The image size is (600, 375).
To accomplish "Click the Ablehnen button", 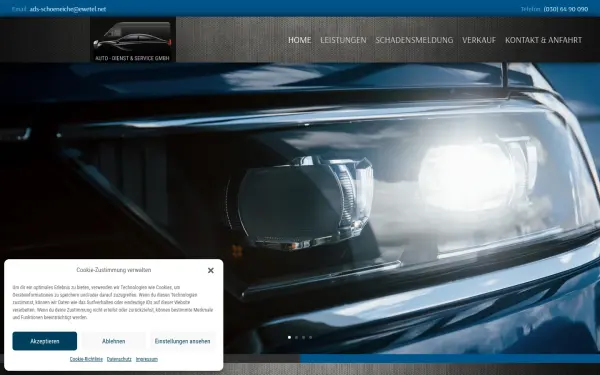I will pos(114,341).
